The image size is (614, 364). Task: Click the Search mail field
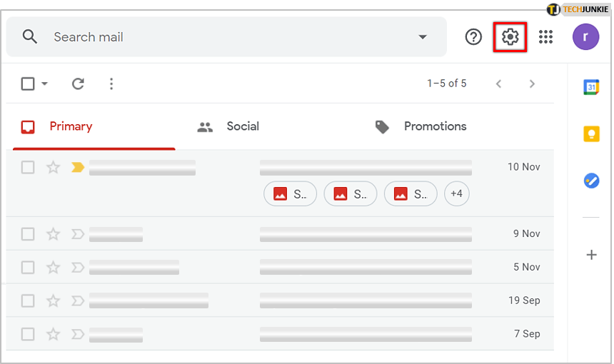[214, 37]
